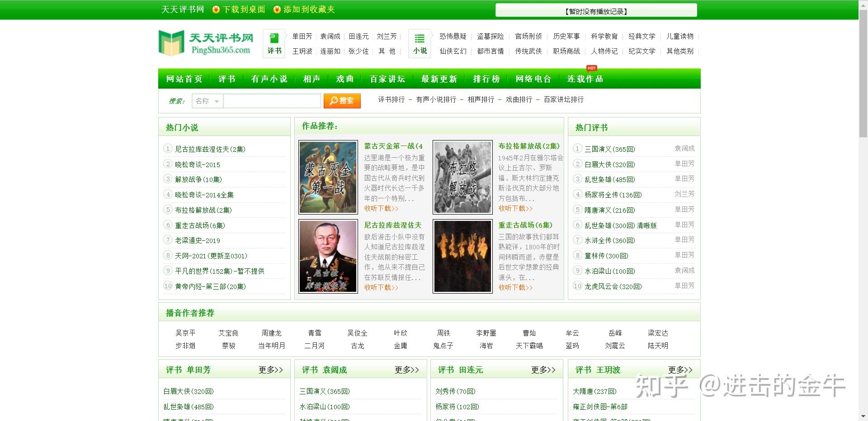Open the 排行榜 nav tab

[486, 79]
